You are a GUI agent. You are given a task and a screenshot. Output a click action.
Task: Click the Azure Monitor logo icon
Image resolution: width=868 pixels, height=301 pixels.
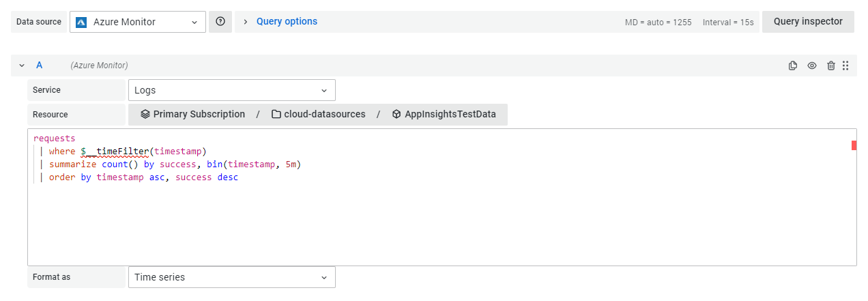coord(81,22)
